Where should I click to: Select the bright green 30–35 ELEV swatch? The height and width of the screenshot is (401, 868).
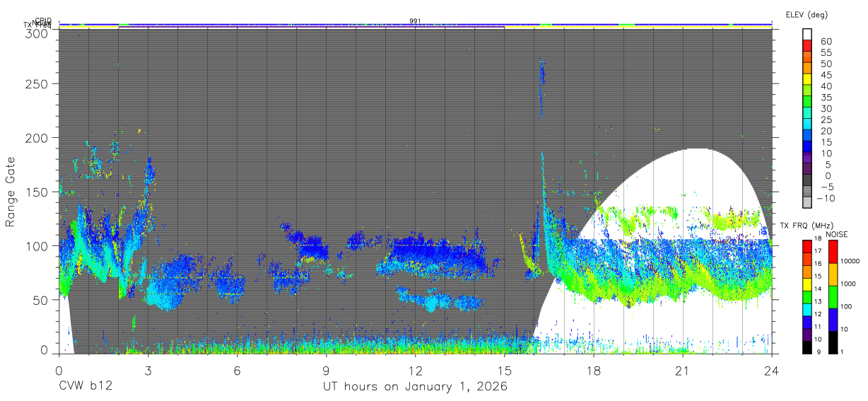coord(807,103)
